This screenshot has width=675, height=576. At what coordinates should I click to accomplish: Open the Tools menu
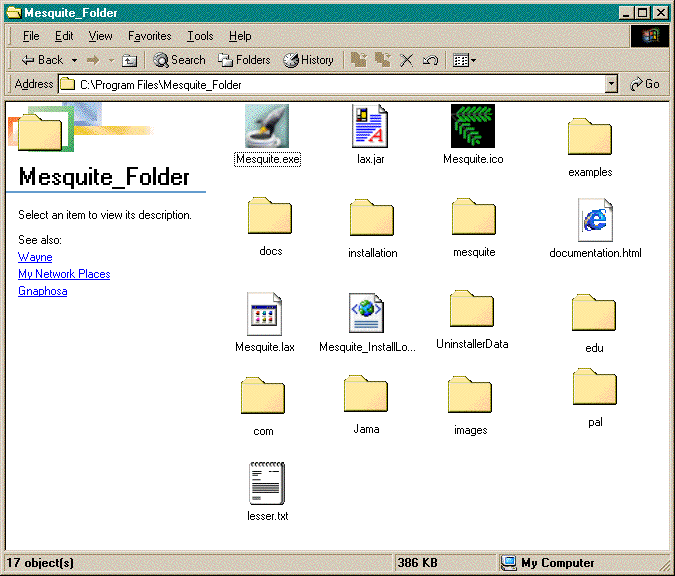(x=200, y=36)
